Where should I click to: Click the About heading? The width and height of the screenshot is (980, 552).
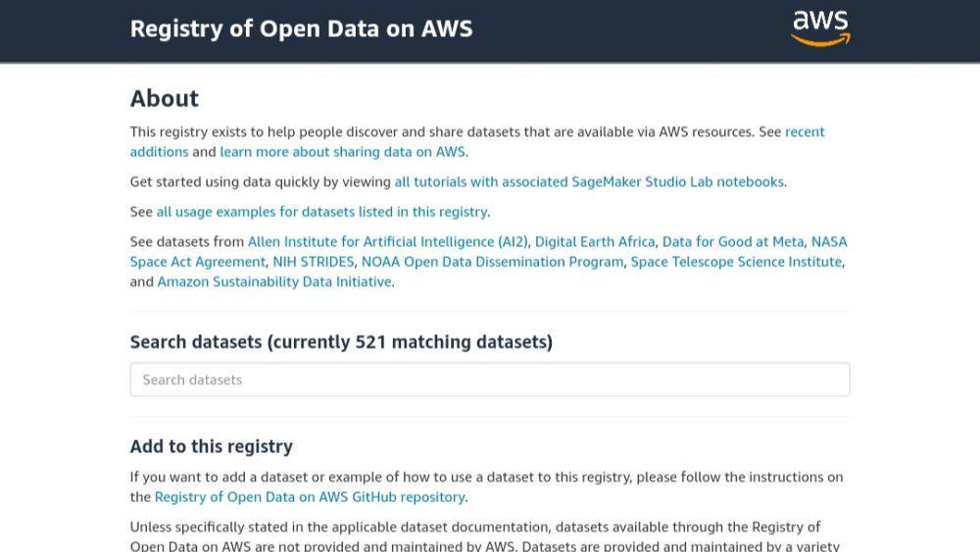click(165, 99)
